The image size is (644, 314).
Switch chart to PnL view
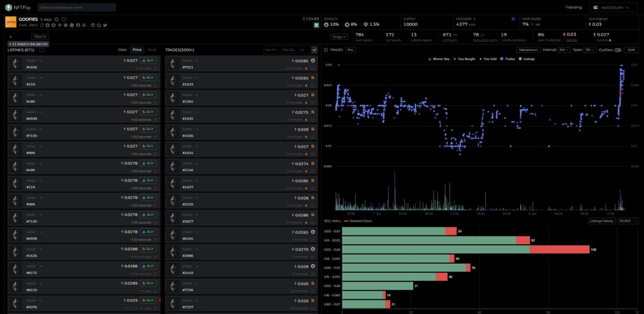(350, 50)
